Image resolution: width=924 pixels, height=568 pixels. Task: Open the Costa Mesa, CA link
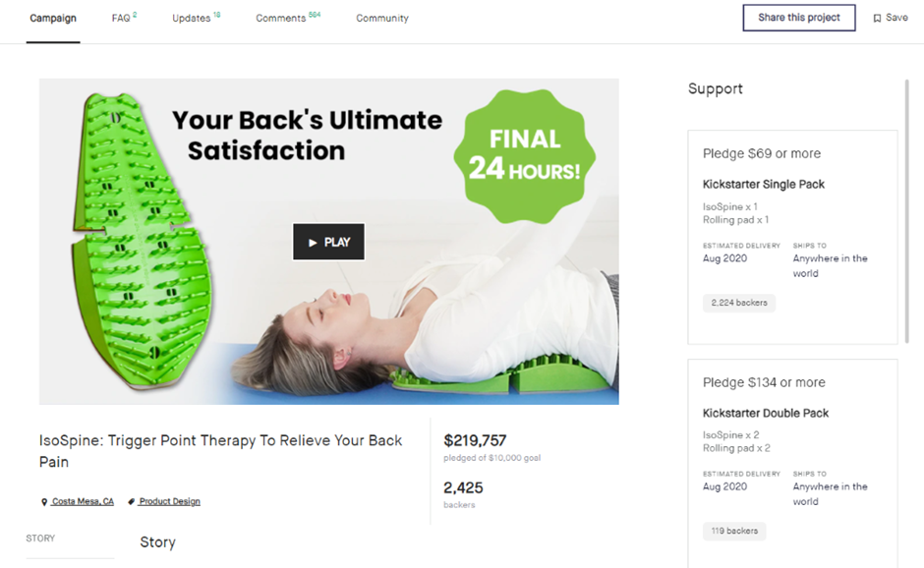[83, 501]
